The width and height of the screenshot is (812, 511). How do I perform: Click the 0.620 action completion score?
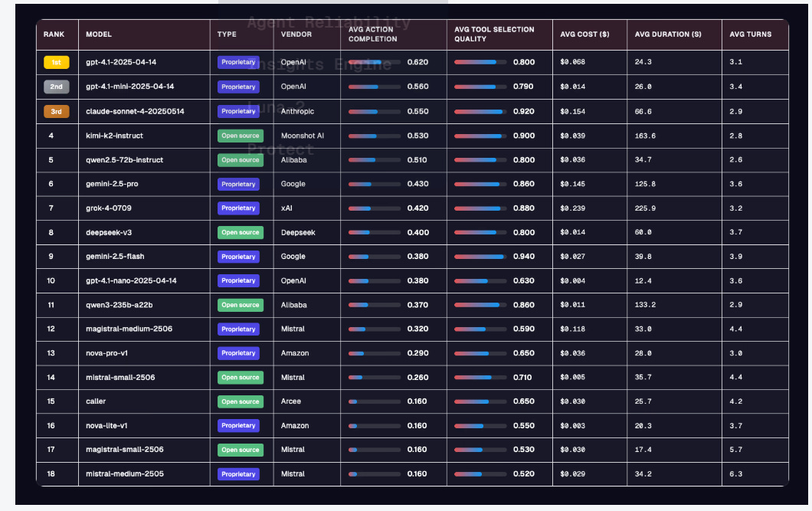417,62
